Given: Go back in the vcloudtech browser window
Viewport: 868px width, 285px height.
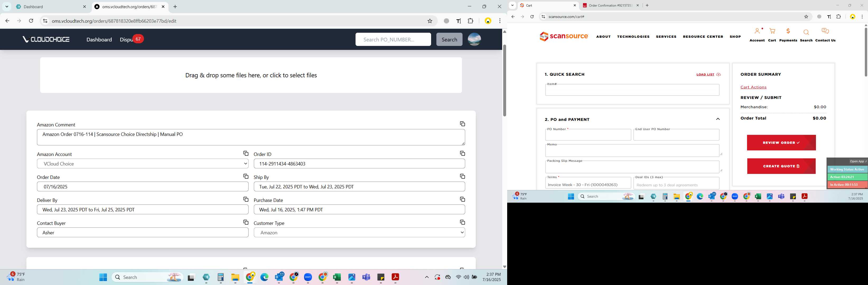Looking at the screenshot, I should click(7, 21).
